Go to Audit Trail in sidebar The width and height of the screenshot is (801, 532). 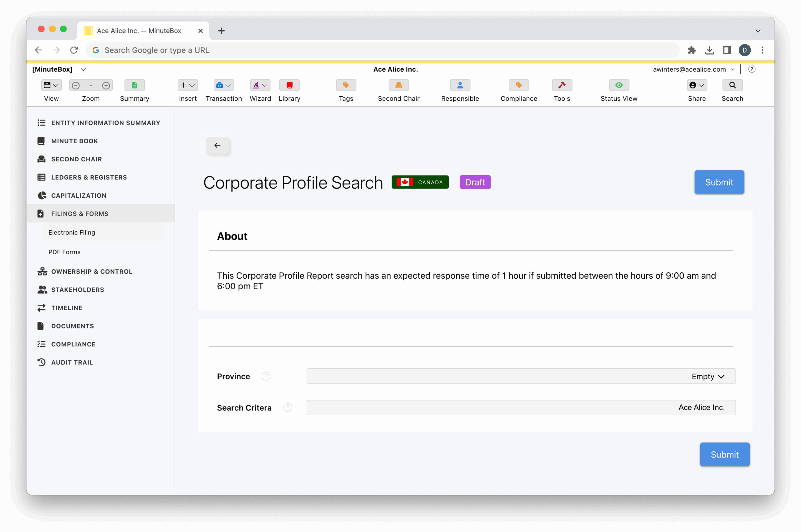point(72,362)
